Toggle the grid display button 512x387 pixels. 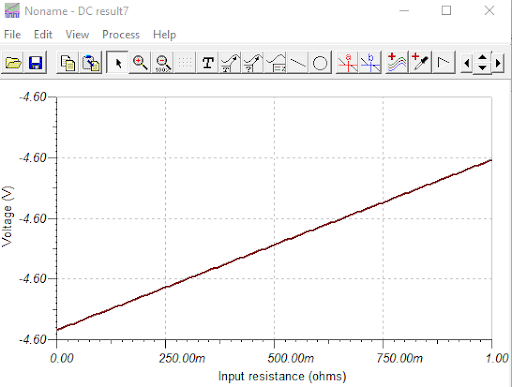tap(185, 63)
